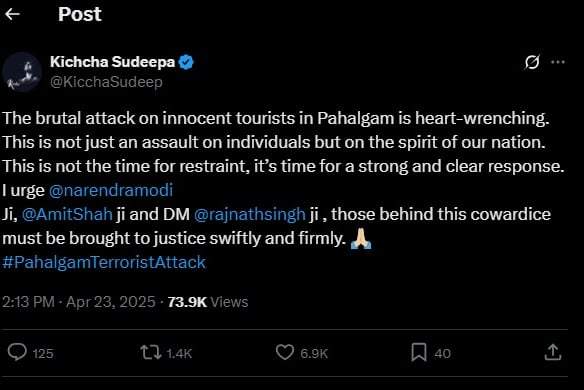Click the 1.4K reposts count
The height and width of the screenshot is (390, 584).
pos(179,353)
